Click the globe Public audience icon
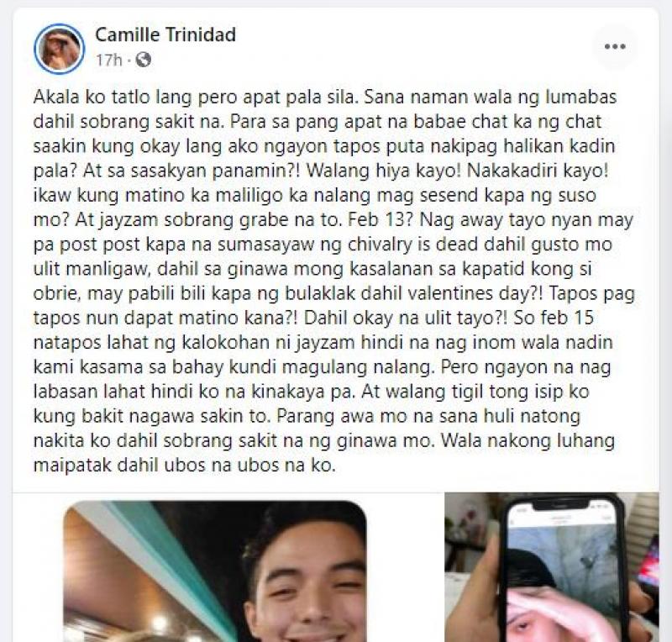672x642 pixels. coord(143,60)
